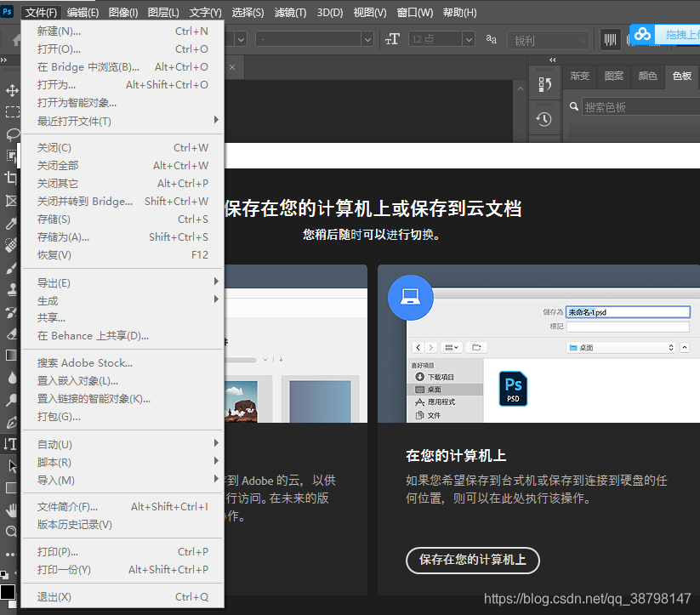Viewport: 700px width, 615px height.
Task: Switch to the 图案 panel tab
Action: [614, 76]
